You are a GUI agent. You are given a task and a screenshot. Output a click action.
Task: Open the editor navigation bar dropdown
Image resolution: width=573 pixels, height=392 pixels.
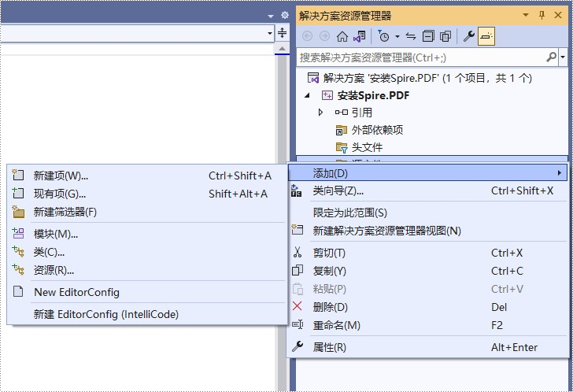(x=270, y=33)
